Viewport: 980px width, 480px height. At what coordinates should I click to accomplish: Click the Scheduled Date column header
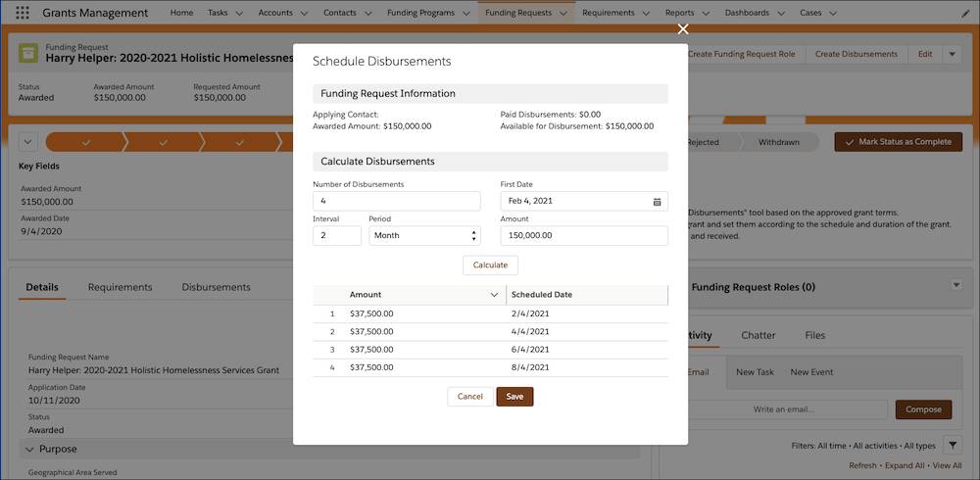[x=587, y=295]
